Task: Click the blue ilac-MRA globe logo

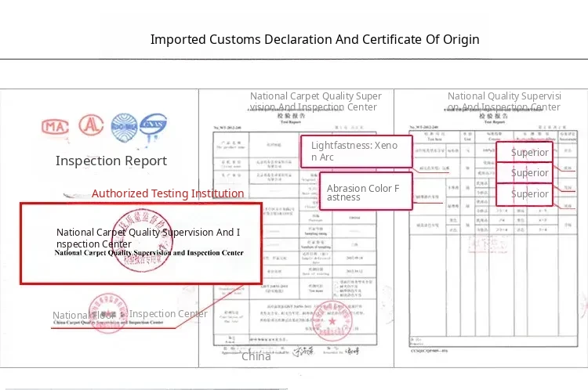Action: point(124,125)
